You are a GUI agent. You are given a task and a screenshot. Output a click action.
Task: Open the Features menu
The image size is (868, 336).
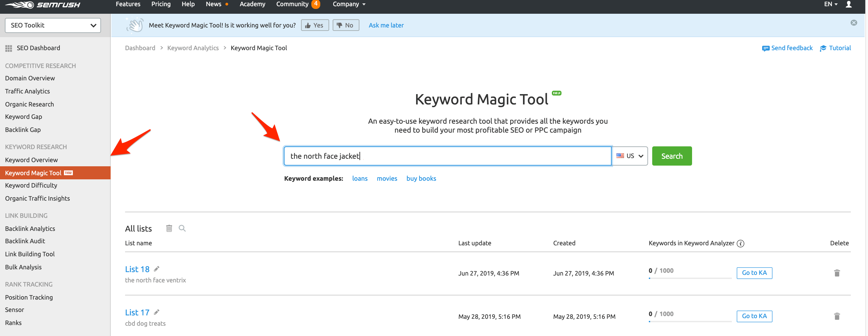coord(128,4)
